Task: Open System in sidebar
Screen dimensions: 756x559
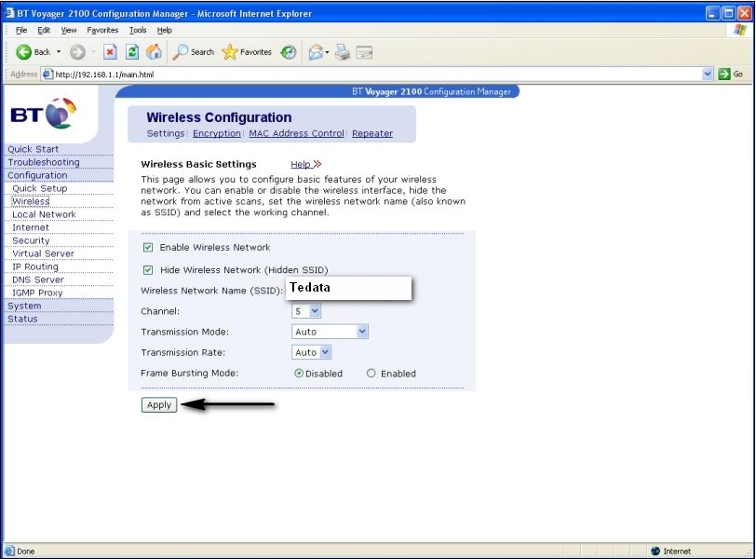Action: (x=24, y=306)
